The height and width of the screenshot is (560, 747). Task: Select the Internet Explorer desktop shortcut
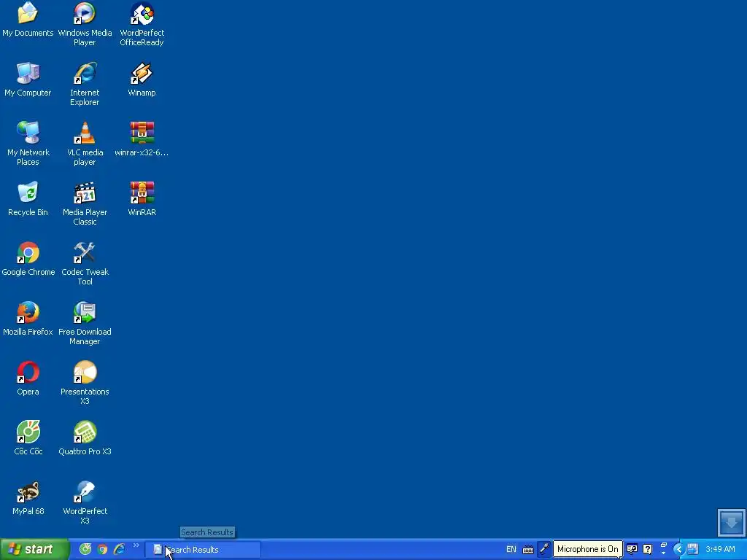point(85,85)
